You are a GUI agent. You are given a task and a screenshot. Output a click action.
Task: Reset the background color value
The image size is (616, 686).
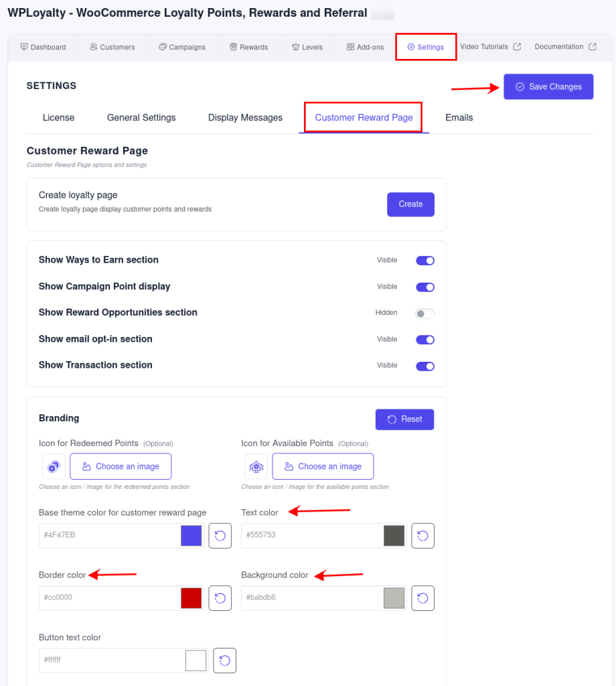[x=422, y=598]
